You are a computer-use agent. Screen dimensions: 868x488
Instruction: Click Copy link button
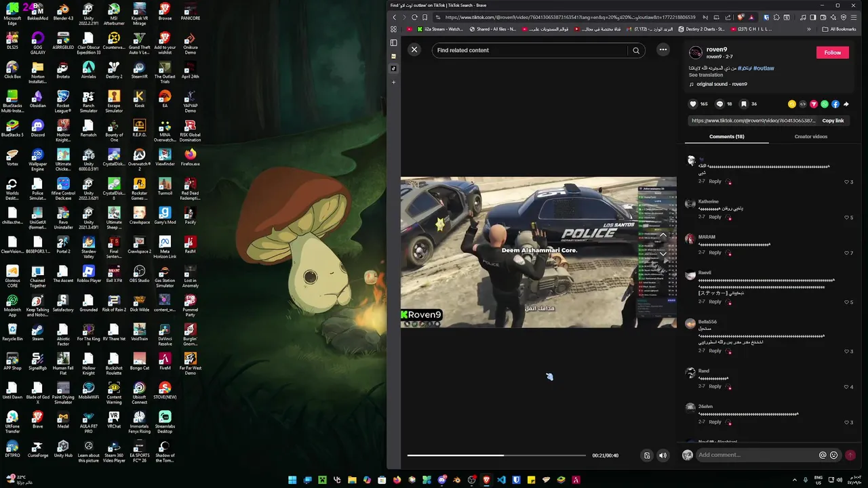[833, 121]
